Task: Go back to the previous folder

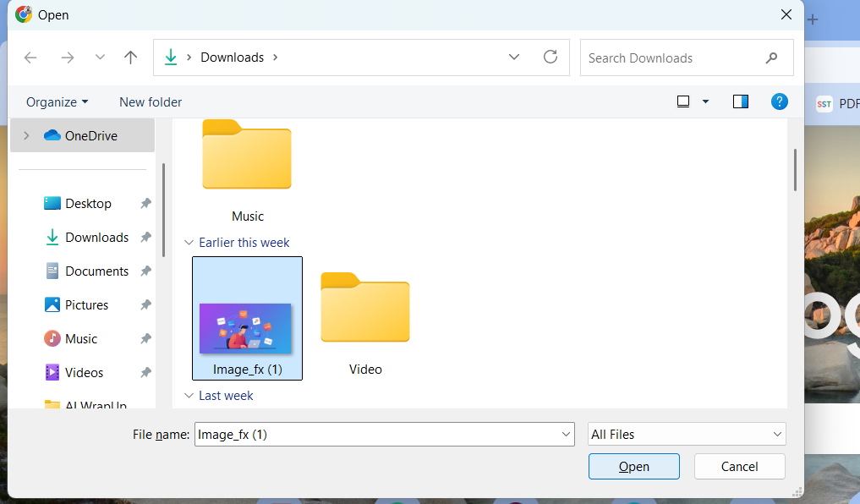Action: click(x=30, y=57)
